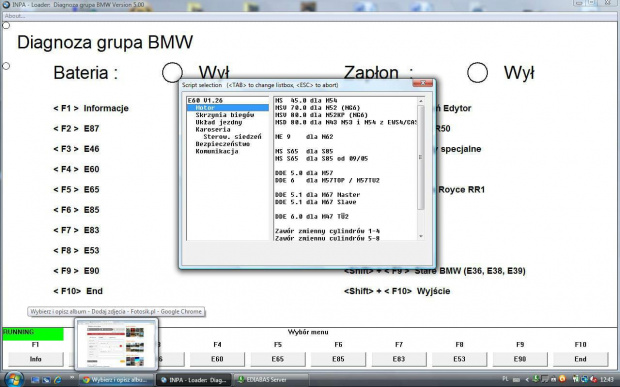This screenshot has width=620, height=387.
Task: Open the About... menu
Action: pyautogui.click(x=15, y=16)
